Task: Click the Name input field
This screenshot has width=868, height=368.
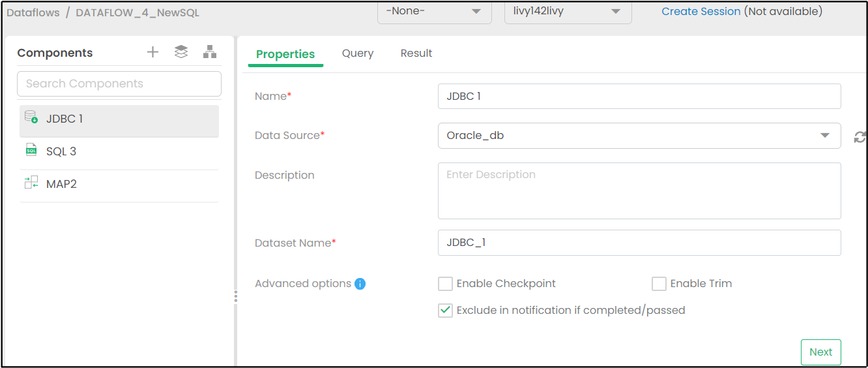Action: click(639, 96)
